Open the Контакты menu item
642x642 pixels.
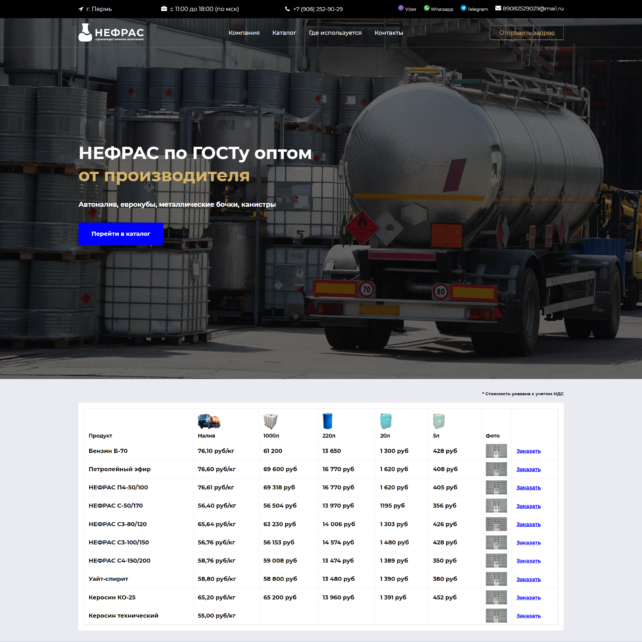pyautogui.click(x=388, y=33)
